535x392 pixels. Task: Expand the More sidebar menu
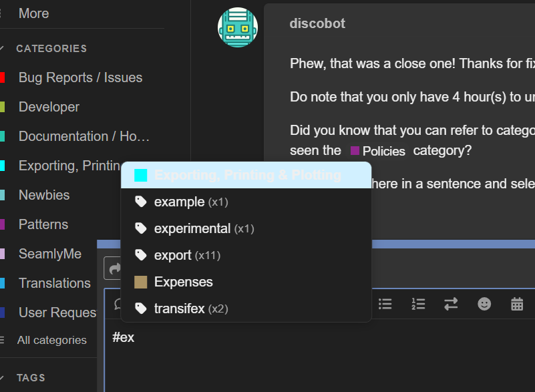(x=33, y=13)
